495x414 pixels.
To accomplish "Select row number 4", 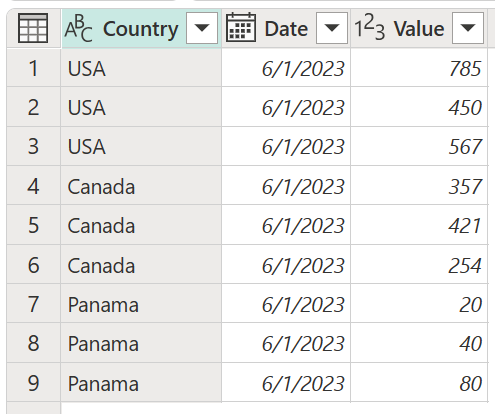I will 33,186.
